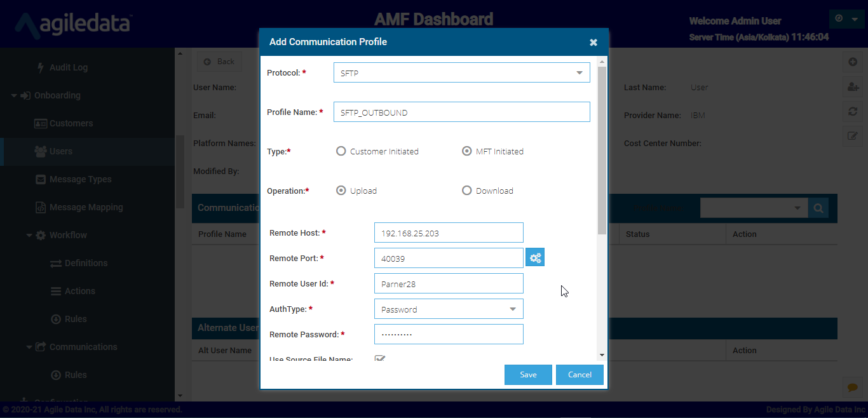868x418 pixels.
Task: Click the edit icon in right toolbar
Action: coord(853,135)
